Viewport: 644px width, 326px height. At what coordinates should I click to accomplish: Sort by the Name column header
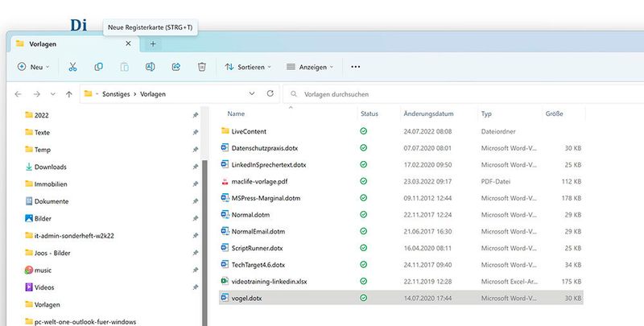(x=236, y=113)
